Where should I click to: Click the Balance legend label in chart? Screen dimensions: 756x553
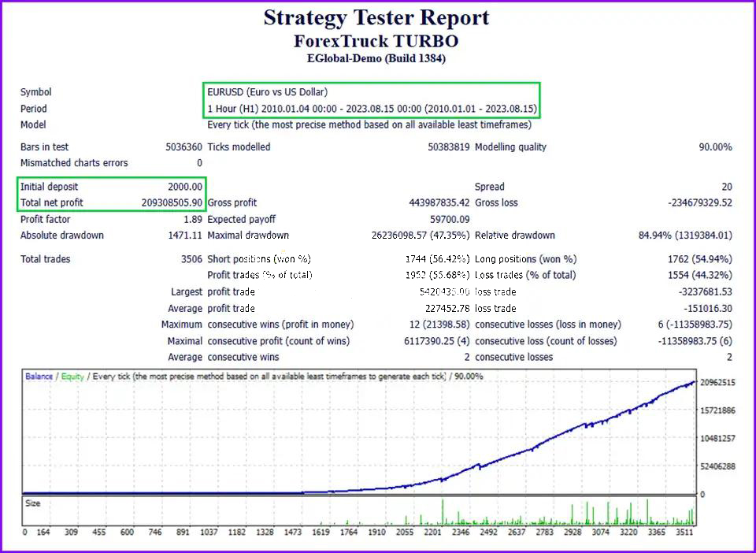tap(39, 377)
